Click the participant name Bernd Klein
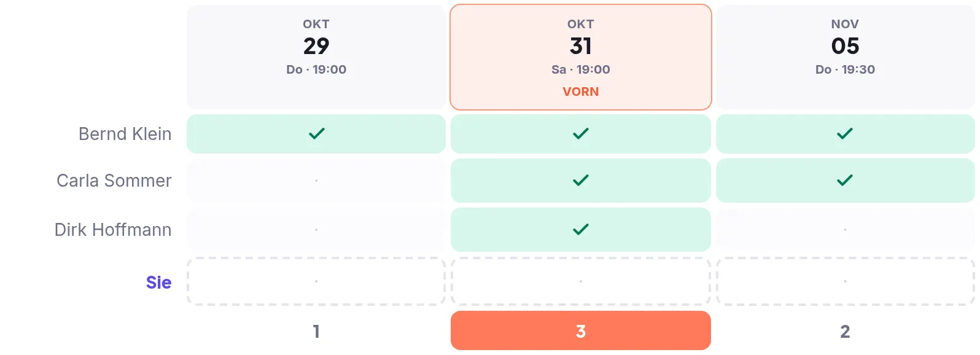 125,134
